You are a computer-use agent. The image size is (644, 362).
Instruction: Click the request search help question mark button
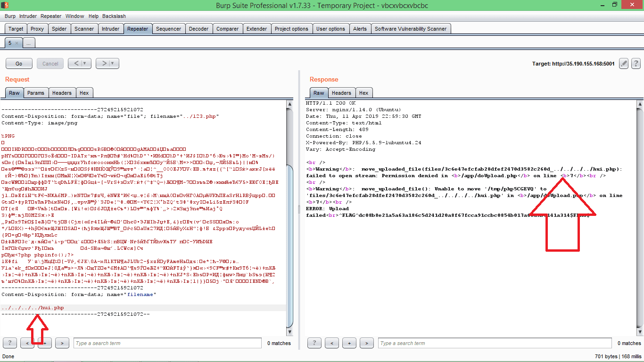click(x=10, y=343)
